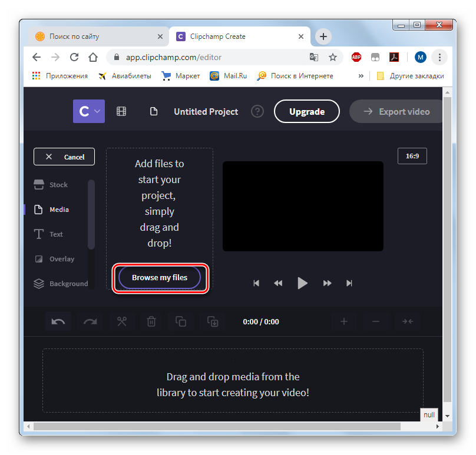Screen dimensions: 476x455
Task: Open the Adobe Acrobat extension
Action: pyautogui.click(x=394, y=57)
